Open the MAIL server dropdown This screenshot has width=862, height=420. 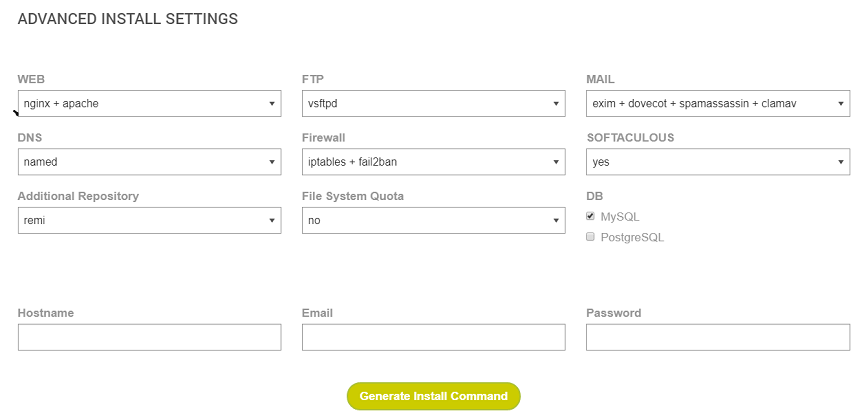tap(717, 103)
